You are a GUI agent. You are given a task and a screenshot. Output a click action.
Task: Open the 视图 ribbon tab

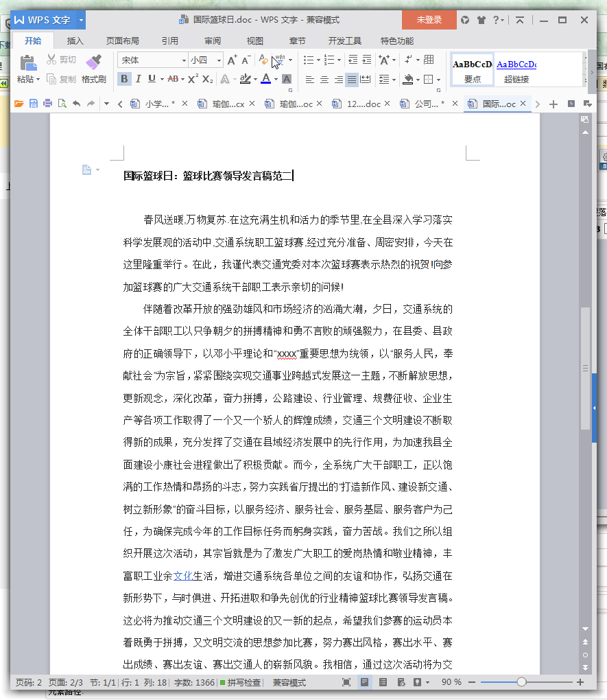click(255, 41)
